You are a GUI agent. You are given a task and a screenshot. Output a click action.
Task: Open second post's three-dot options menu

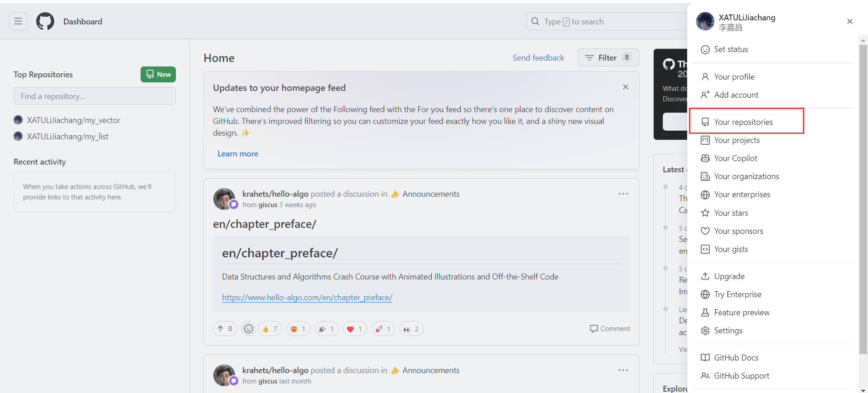point(623,370)
